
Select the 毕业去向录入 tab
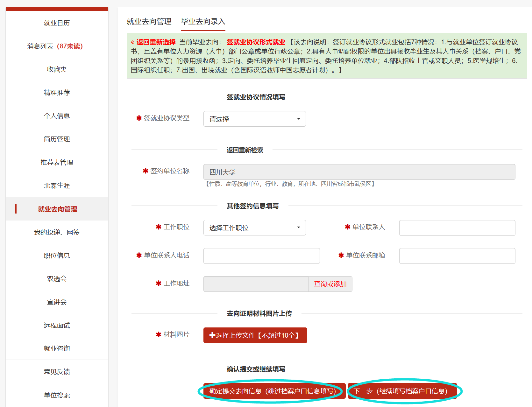click(203, 21)
